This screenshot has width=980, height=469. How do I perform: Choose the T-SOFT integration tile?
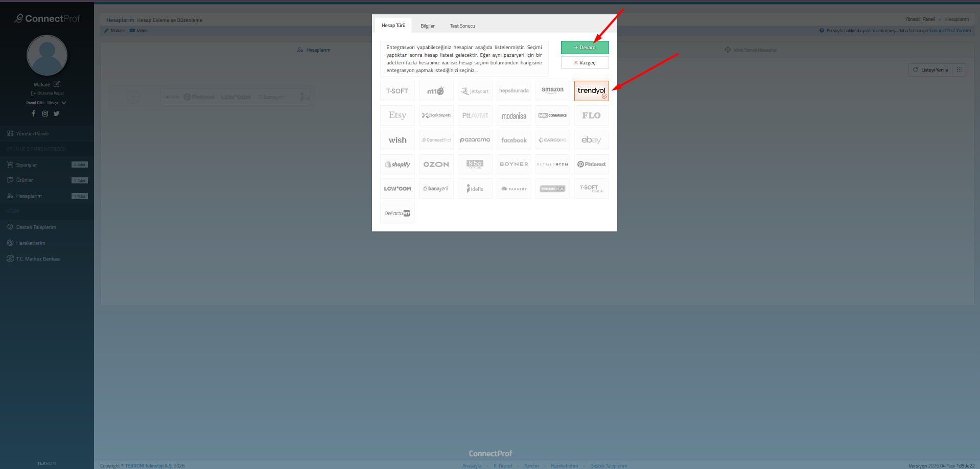(x=397, y=91)
